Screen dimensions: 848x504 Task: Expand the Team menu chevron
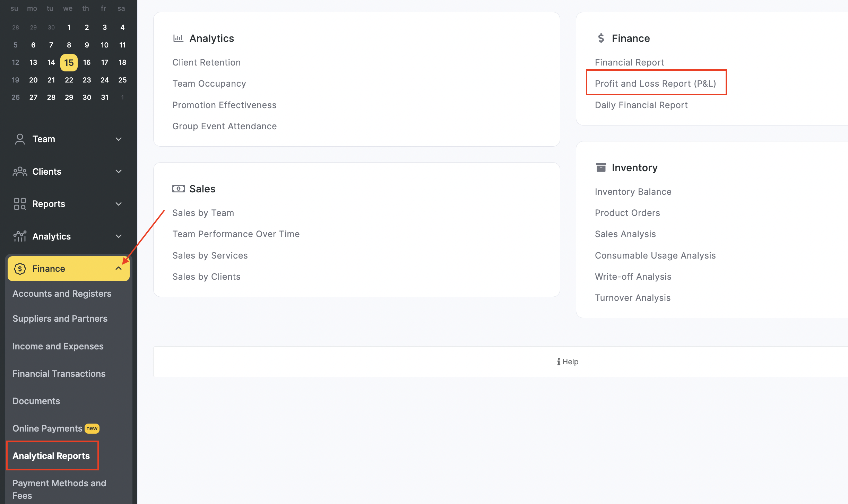(119, 139)
